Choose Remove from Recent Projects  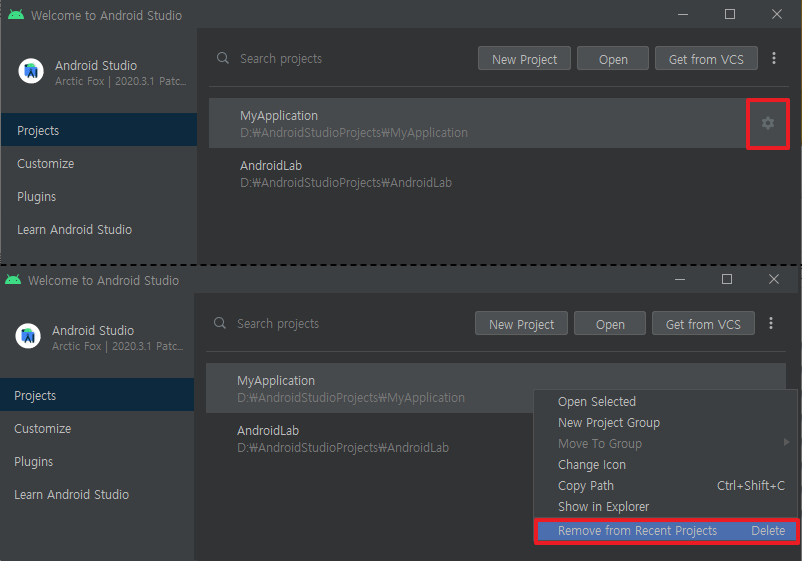coord(666,531)
